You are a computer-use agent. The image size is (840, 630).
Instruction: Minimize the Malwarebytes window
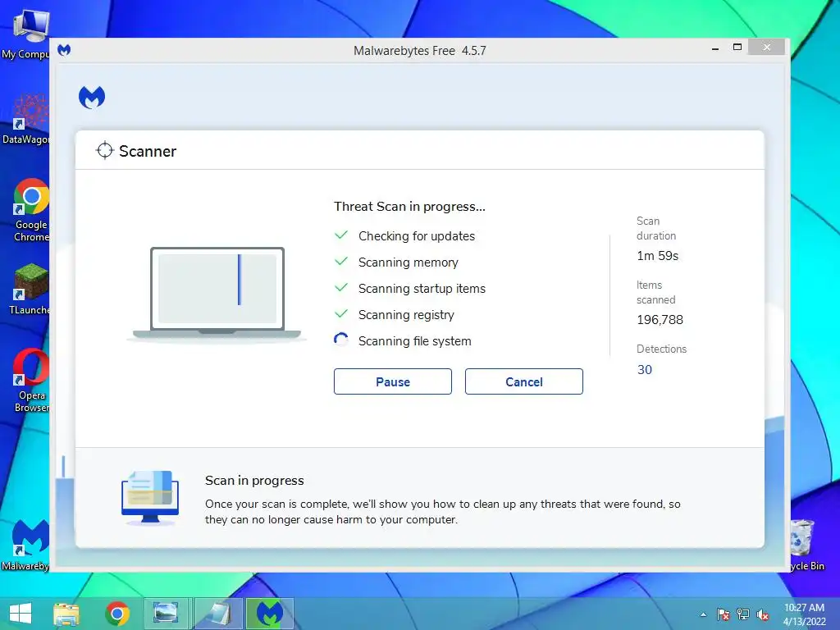pos(715,48)
